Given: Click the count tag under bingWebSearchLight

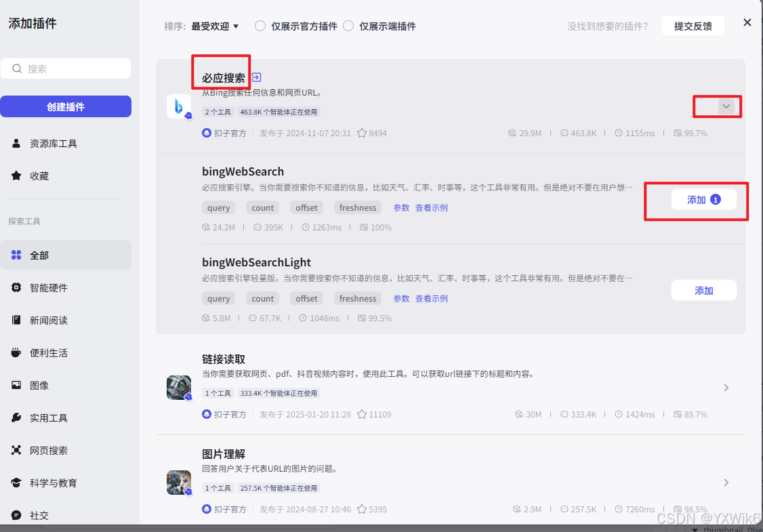Looking at the screenshot, I should tap(263, 298).
